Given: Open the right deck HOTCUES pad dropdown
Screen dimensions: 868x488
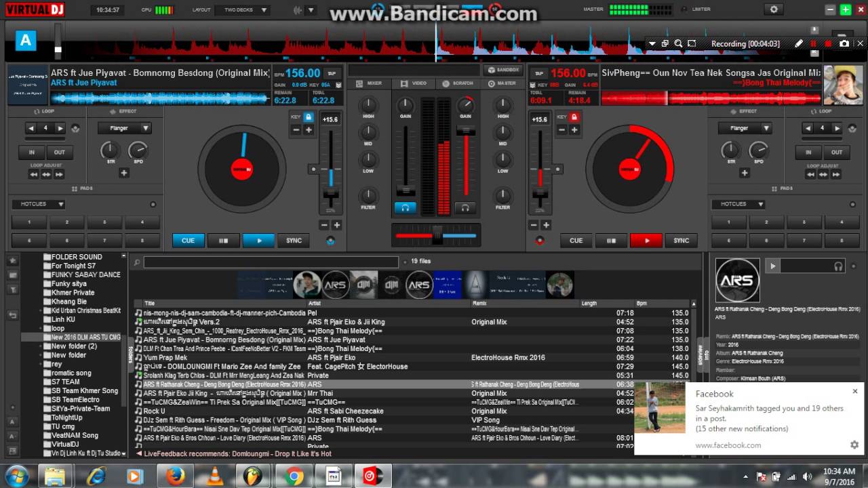Looking at the screenshot, I should [738, 204].
